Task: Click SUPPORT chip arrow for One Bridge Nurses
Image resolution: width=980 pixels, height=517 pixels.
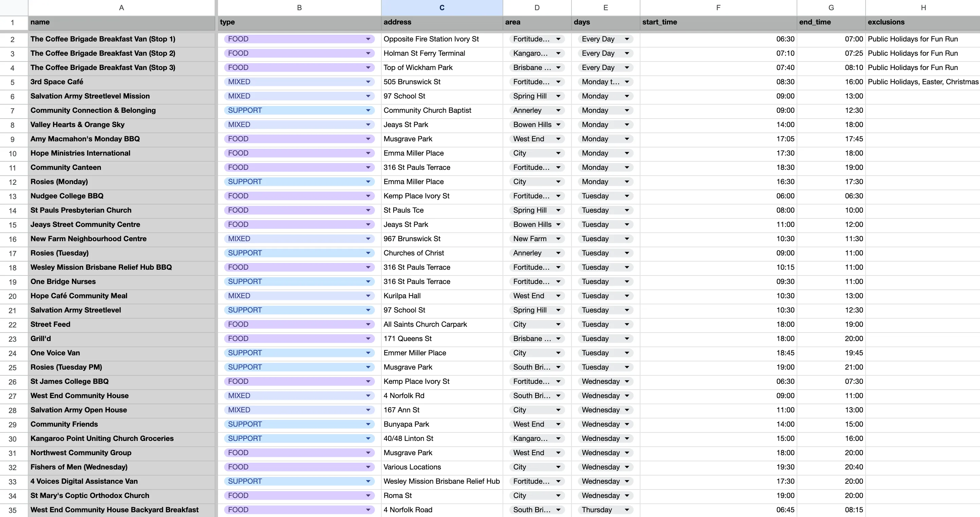Action: (368, 282)
